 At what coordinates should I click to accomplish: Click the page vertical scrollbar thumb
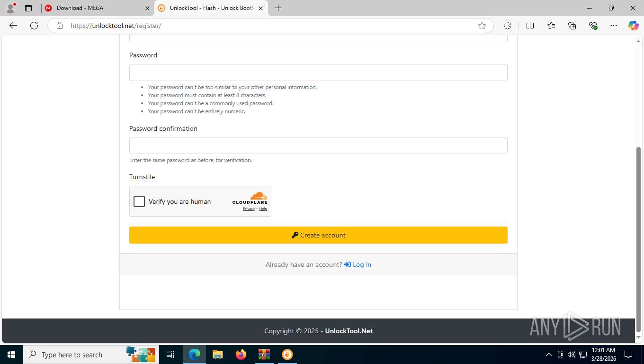(638, 239)
